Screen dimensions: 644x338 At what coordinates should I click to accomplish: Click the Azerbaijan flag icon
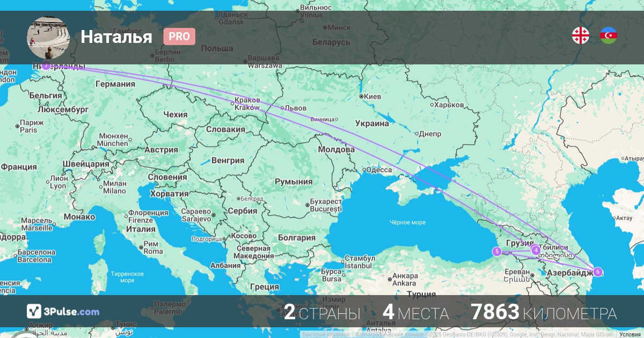[x=609, y=36]
